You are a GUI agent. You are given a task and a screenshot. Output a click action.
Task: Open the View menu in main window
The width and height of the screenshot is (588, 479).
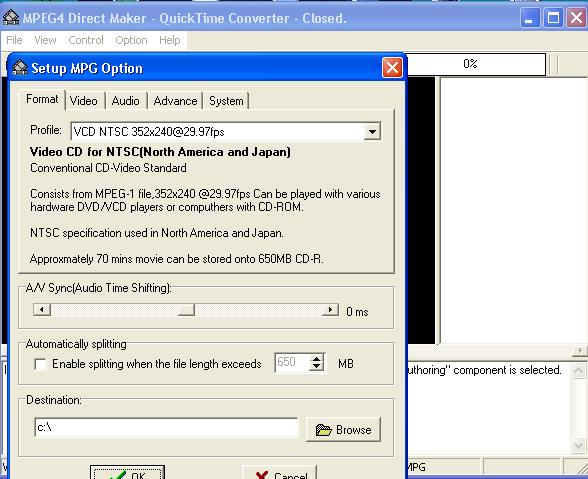tap(45, 40)
